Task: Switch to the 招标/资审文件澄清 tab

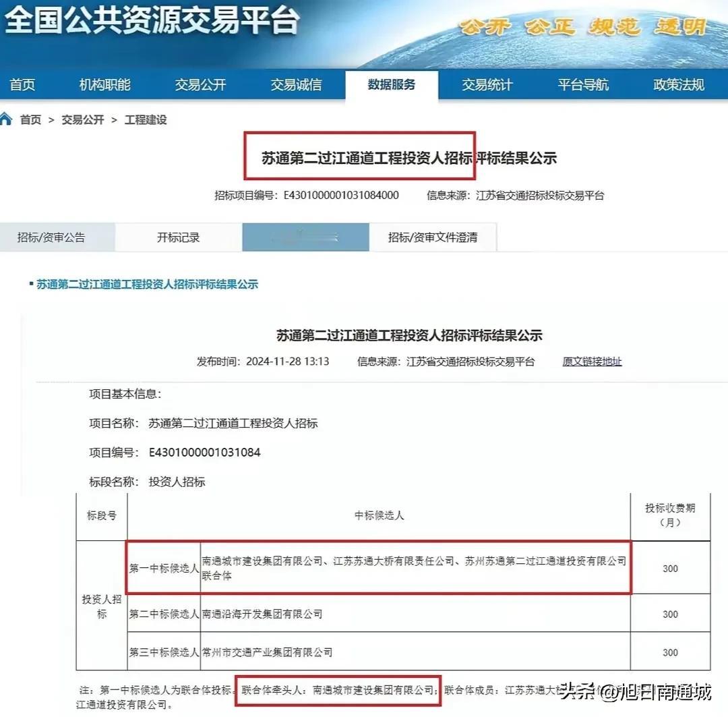Action: (433, 237)
